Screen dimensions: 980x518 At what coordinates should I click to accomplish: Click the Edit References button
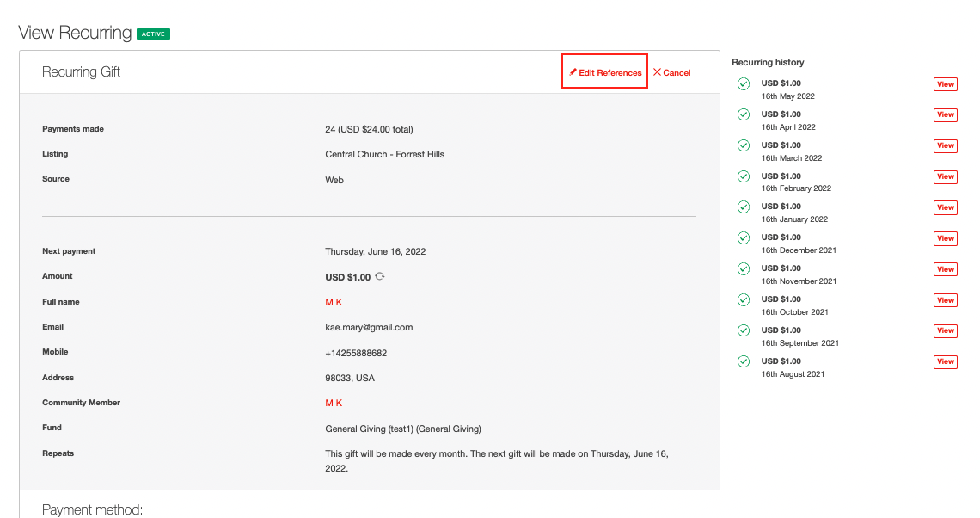604,72
